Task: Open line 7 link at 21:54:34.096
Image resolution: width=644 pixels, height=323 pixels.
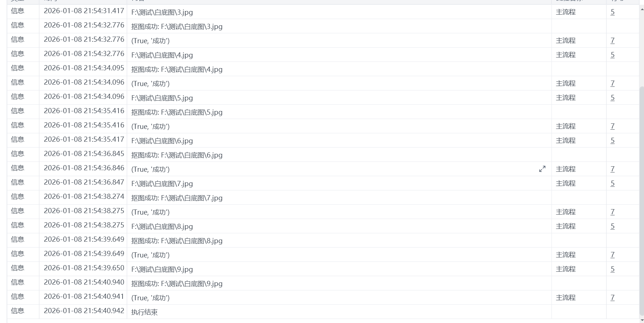Action: click(x=613, y=83)
